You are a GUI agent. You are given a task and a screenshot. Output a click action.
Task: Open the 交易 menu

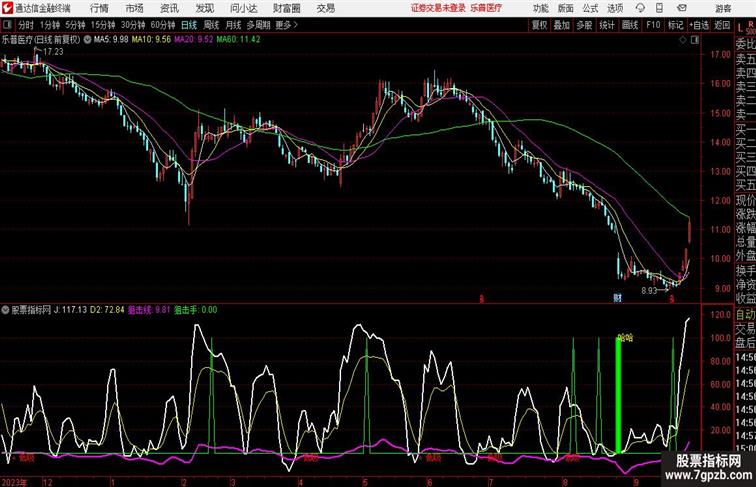pos(325,8)
